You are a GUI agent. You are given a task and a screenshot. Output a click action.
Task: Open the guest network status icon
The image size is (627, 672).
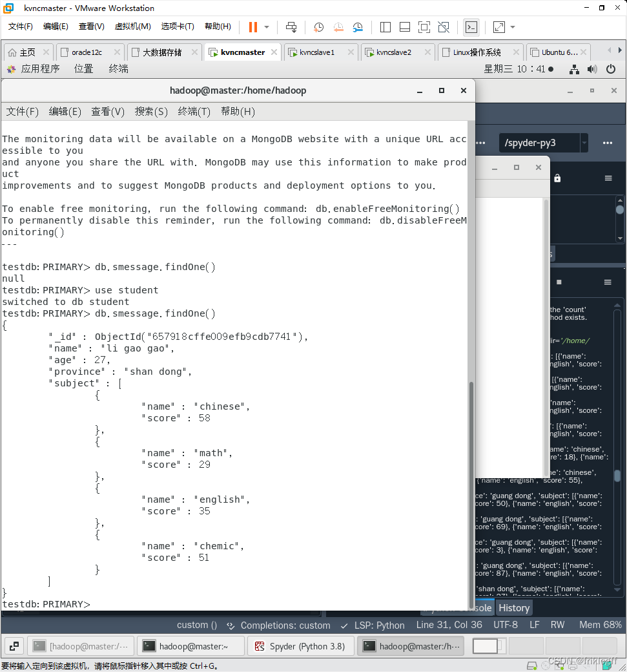(574, 68)
